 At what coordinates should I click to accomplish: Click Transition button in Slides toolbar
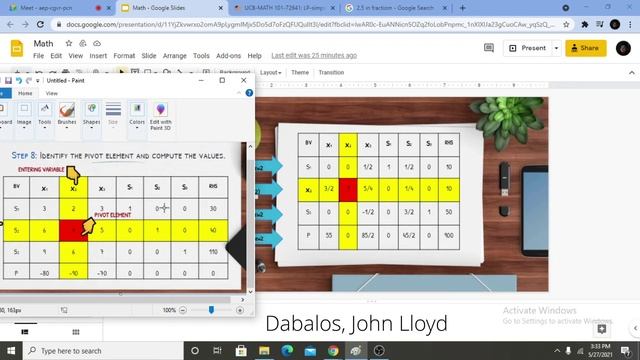pyautogui.click(x=331, y=73)
